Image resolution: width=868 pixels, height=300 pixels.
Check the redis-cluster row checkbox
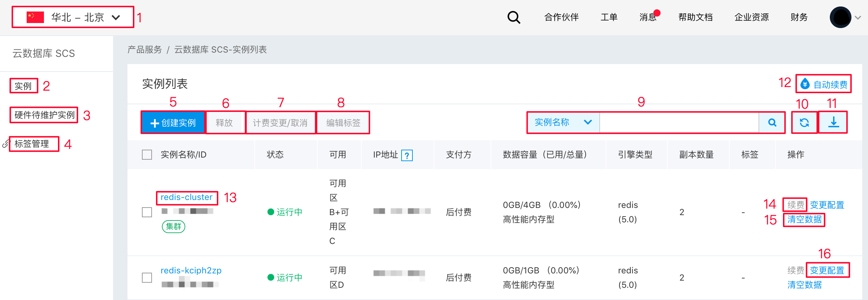point(147,212)
